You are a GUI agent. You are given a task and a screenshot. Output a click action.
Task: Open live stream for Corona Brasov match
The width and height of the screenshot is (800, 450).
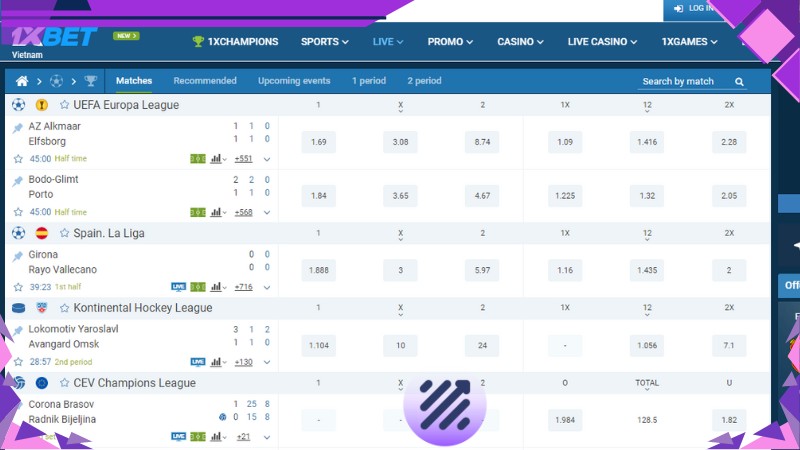[179, 437]
